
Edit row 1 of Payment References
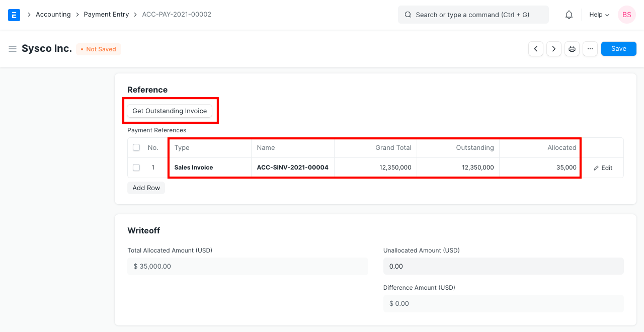point(603,168)
